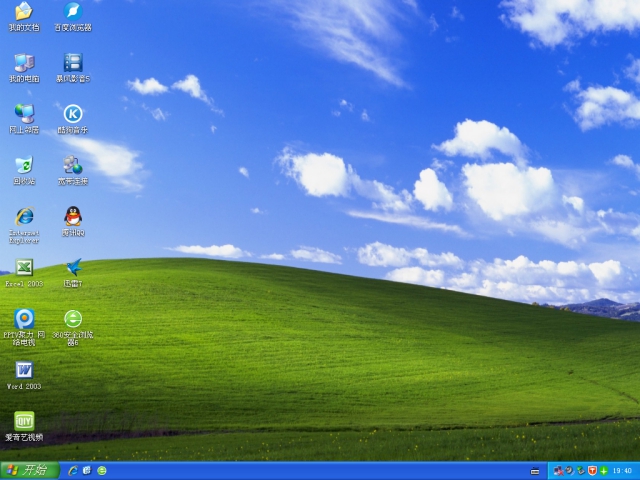Select the 宽带连接 broadband connection icon
This screenshot has width=640, height=480.
73,165
